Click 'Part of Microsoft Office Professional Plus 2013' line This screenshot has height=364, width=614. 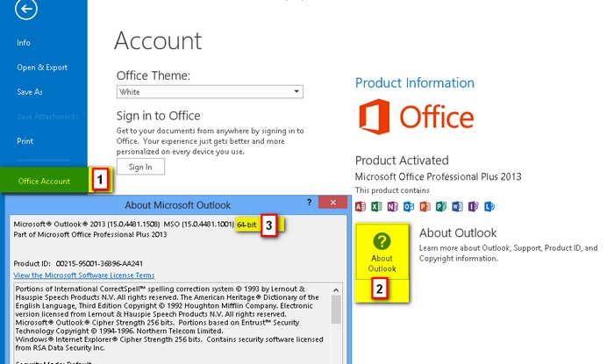90,234
